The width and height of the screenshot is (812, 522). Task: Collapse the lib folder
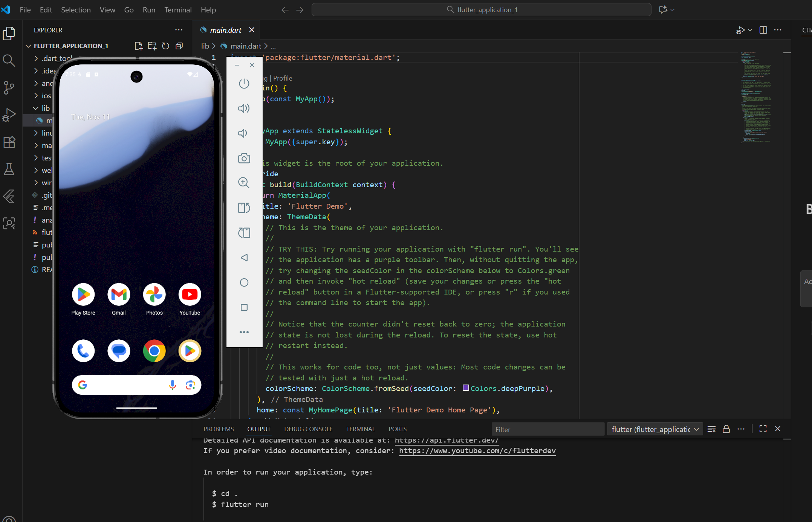point(36,108)
